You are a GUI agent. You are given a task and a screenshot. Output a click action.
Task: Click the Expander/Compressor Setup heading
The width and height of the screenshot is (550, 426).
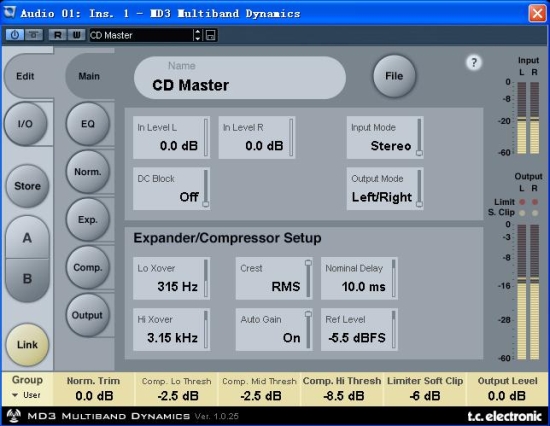pos(227,238)
